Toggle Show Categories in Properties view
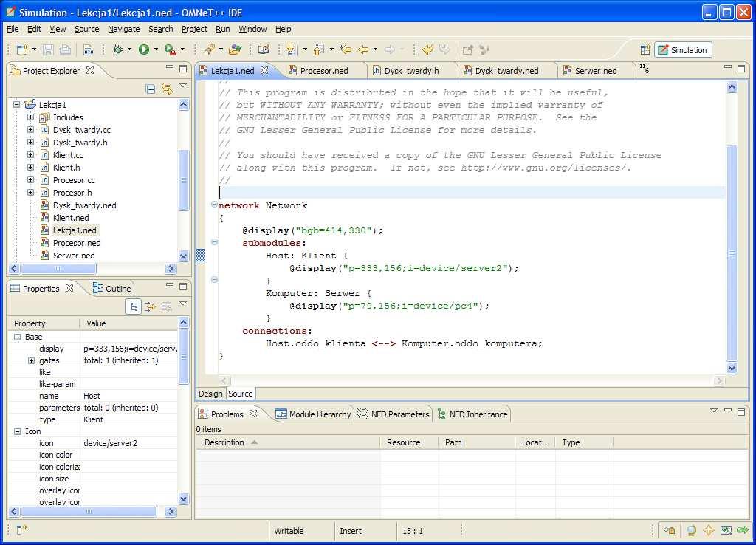The width and height of the screenshot is (756, 545). pos(134,306)
